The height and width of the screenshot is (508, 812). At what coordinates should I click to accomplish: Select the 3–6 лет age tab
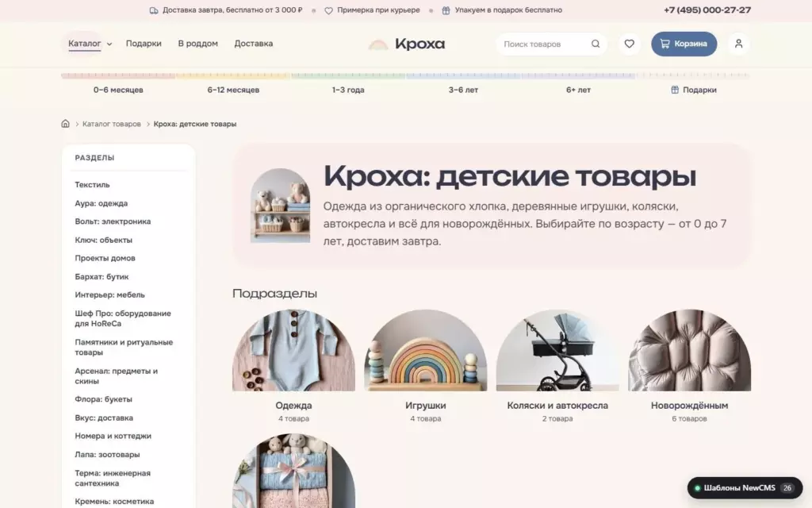[463, 90]
